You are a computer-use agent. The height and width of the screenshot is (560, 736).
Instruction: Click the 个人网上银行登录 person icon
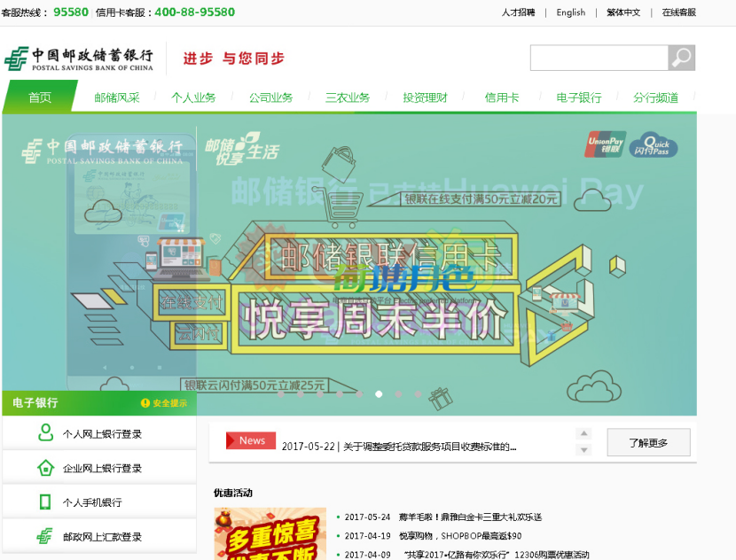pyautogui.click(x=45, y=433)
